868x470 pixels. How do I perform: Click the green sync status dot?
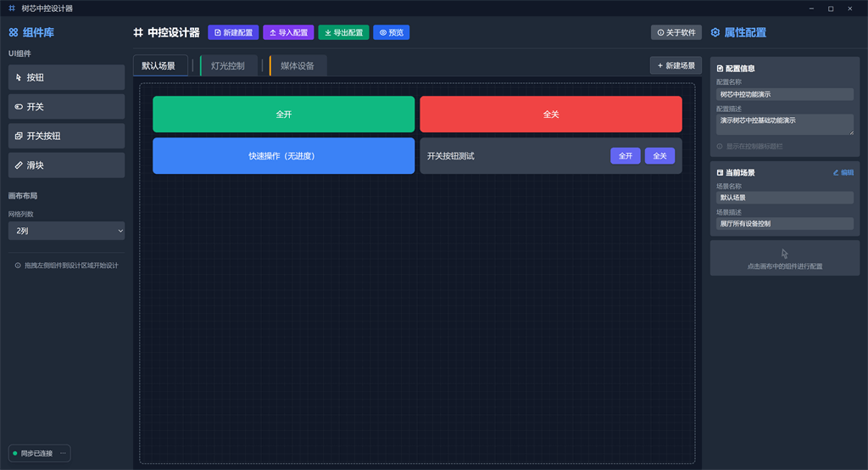(x=15, y=453)
